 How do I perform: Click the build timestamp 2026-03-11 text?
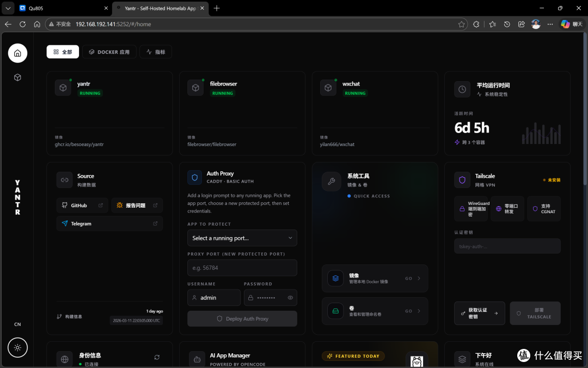pyautogui.click(x=136, y=321)
